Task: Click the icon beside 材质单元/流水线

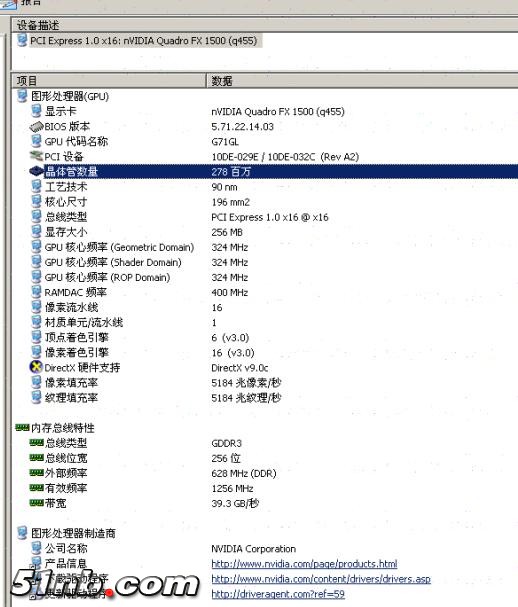Action: pos(36,322)
